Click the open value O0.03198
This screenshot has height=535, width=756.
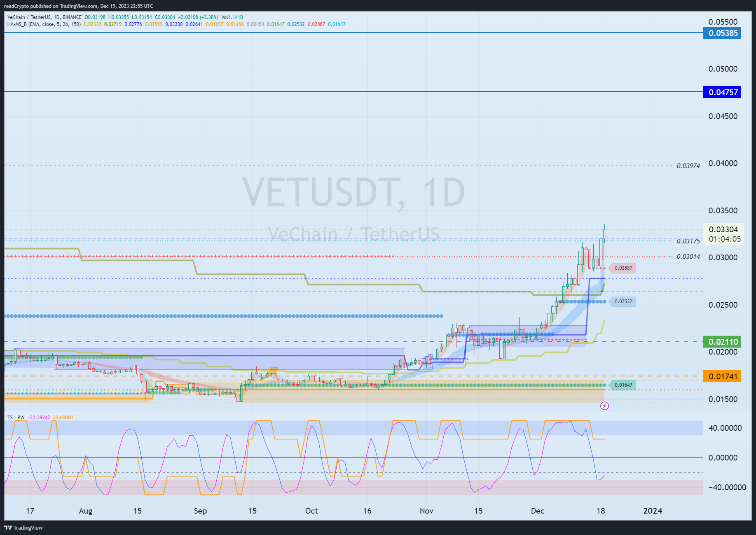95,17
